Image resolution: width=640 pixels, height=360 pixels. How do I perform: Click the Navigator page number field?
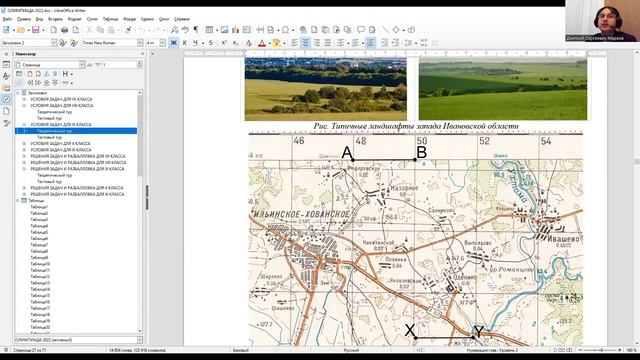[x=119, y=64]
